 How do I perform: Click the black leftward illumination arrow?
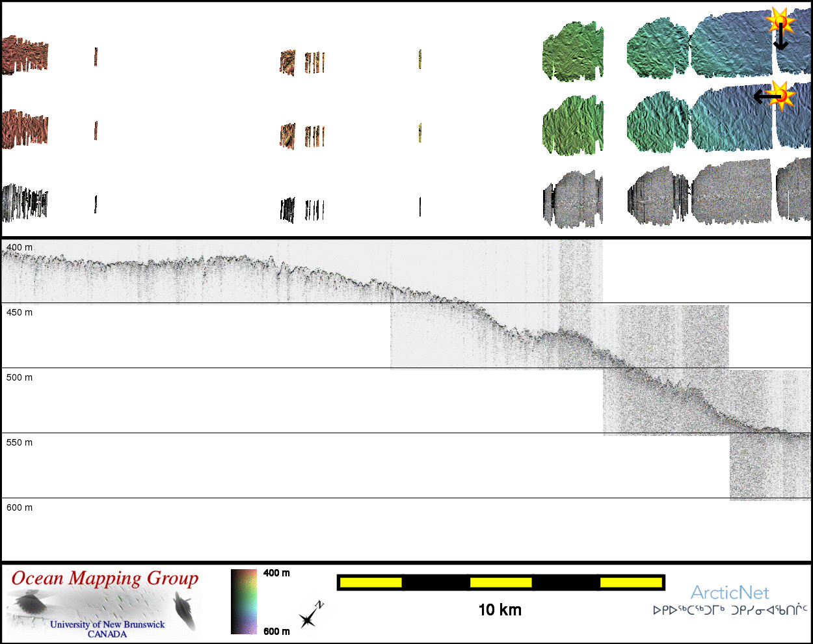[765, 97]
